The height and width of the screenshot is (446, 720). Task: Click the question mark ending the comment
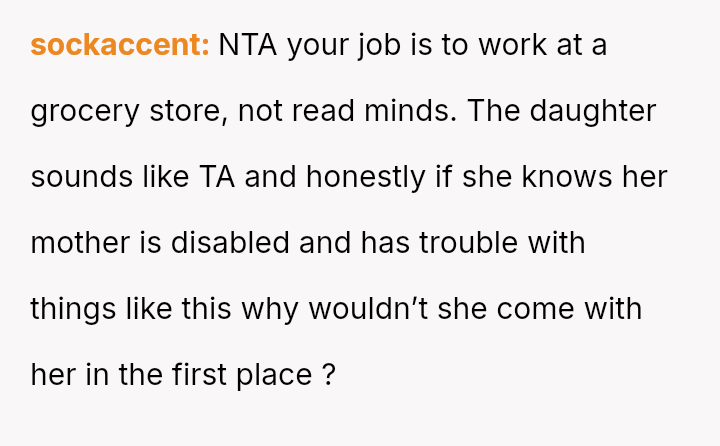[x=328, y=375]
